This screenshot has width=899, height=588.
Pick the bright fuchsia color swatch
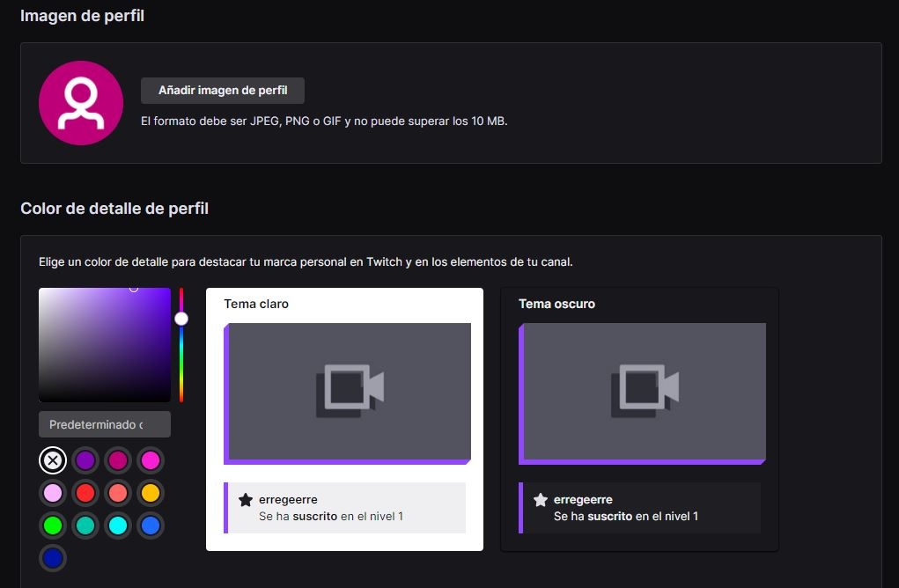pos(151,459)
